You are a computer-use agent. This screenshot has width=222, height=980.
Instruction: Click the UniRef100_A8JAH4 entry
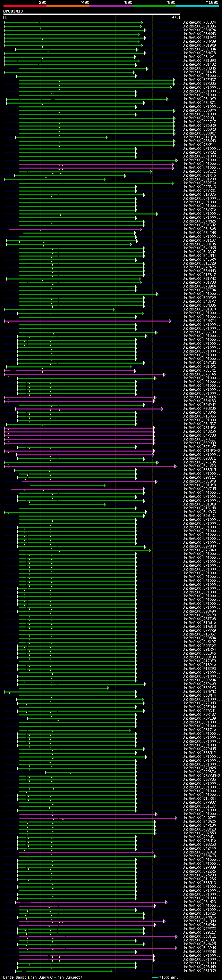[199, 49]
